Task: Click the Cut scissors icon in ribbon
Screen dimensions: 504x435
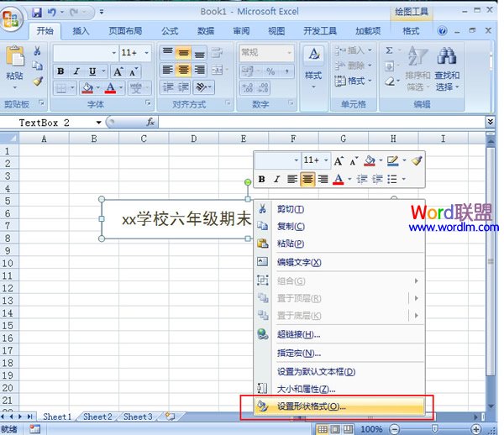Action: (x=37, y=50)
